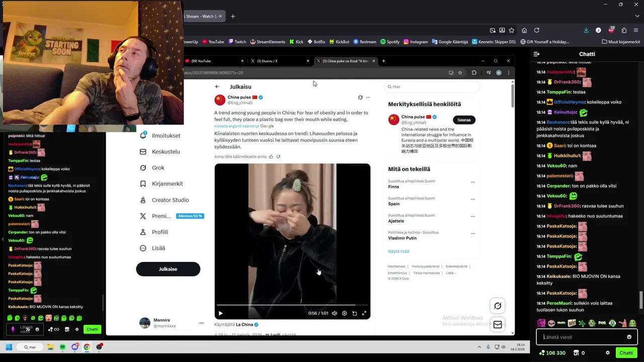Viewport: 644px width, 362px height.
Task: Open Chrome from the taskbar
Action: tap(87, 347)
